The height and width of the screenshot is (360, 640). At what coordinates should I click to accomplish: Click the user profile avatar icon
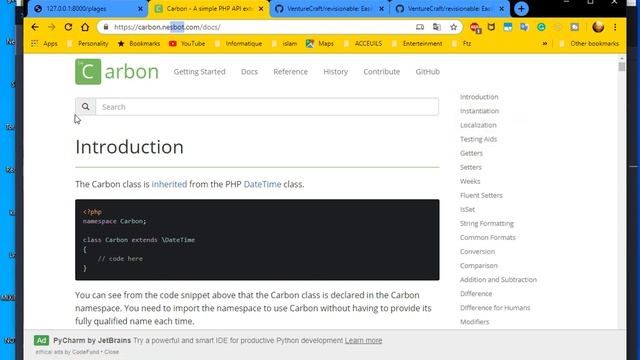tap(598, 27)
